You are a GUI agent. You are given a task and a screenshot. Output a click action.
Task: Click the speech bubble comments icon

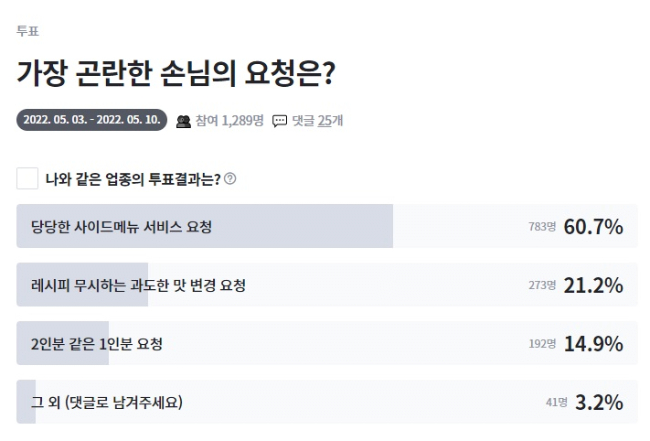click(279, 121)
